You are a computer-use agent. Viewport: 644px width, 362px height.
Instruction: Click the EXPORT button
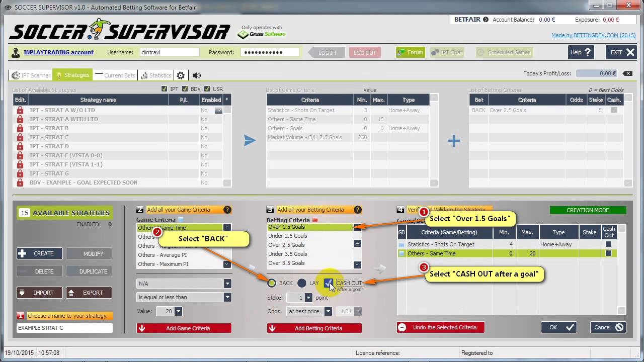[x=89, y=292]
